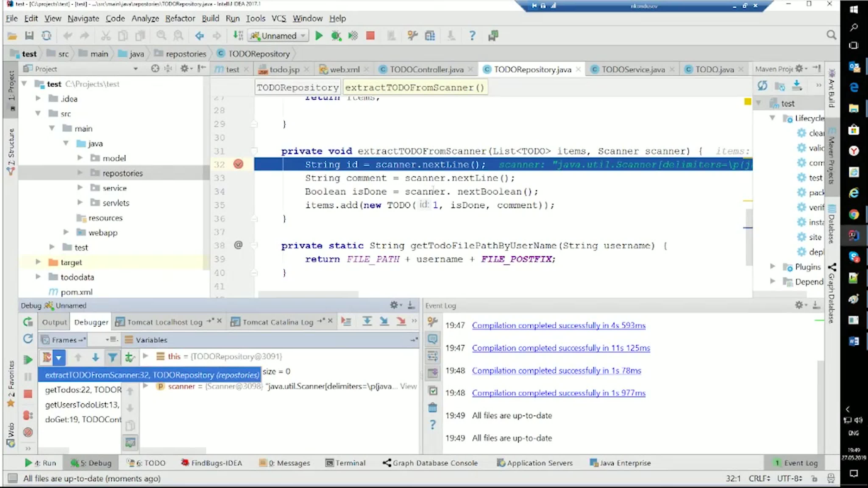Open the TODOService.java tab

[633, 69]
